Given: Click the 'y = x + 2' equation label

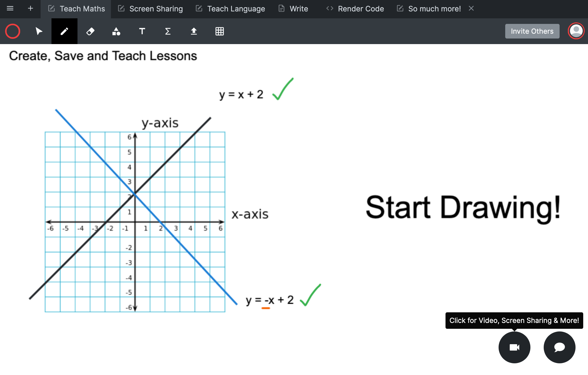Looking at the screenshot, I should (x=241, y=95).
